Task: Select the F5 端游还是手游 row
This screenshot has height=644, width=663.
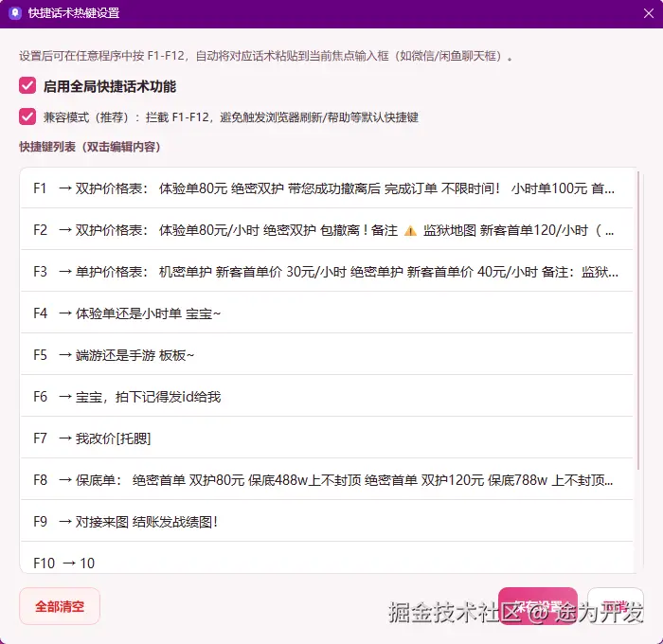Action: click(327, 355)
